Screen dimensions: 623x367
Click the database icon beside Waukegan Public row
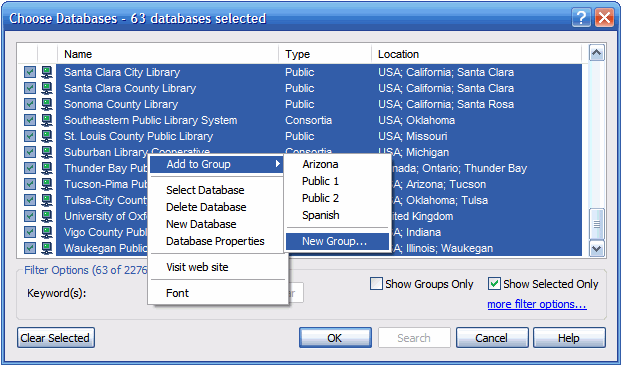(47, 248)
